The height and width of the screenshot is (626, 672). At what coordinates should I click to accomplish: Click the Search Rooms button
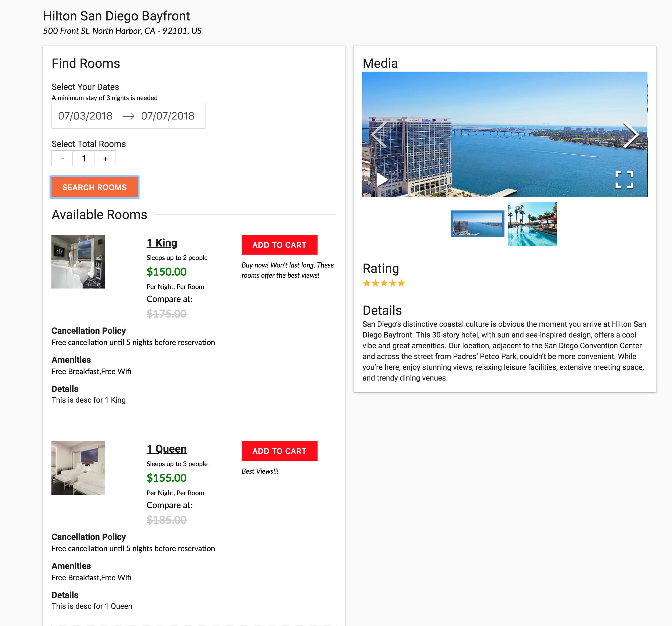(94, 187)
